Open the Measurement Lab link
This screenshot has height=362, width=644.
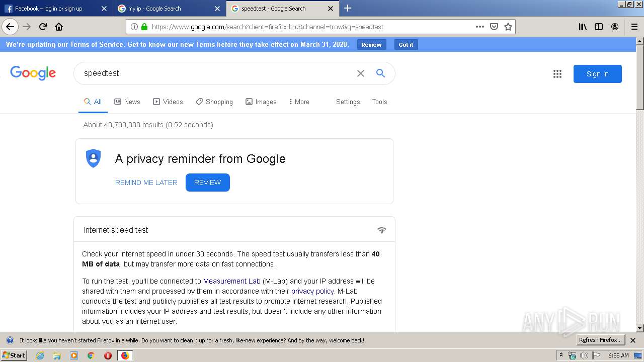pos(232,281)
